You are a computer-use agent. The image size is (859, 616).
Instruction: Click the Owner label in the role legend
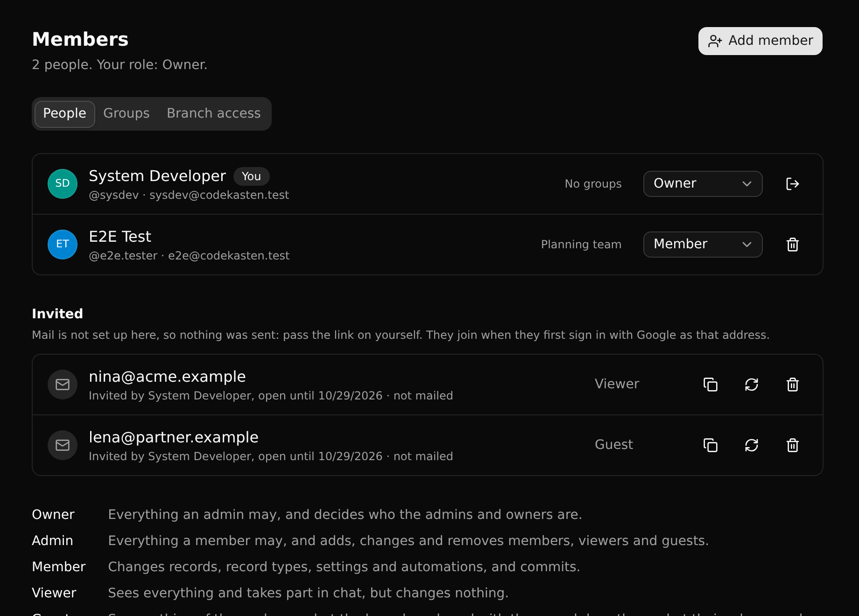point(53,514)
